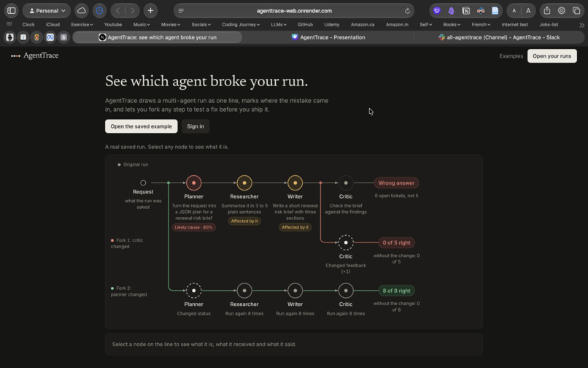Click Open the saved example button
The height and width of the screenshot is (368, 588).
pos(141,126)
